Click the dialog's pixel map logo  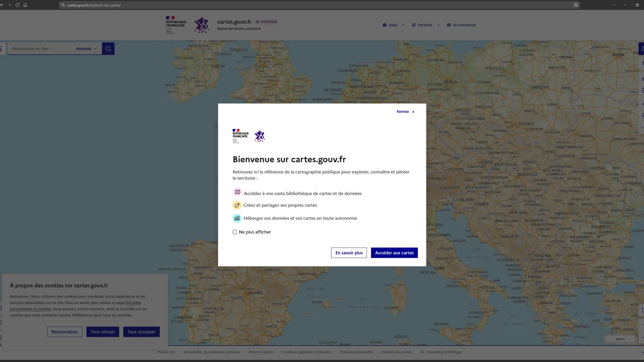point(260,136)
